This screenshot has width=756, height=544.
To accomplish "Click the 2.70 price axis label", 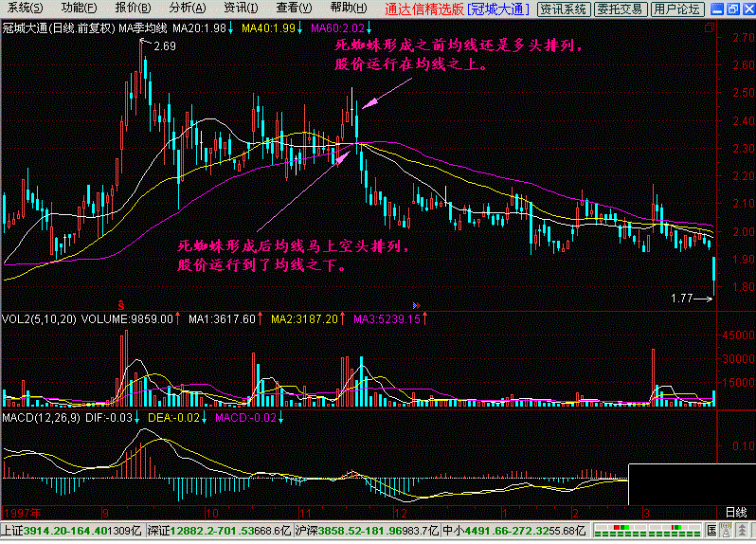I will [743, 38].
